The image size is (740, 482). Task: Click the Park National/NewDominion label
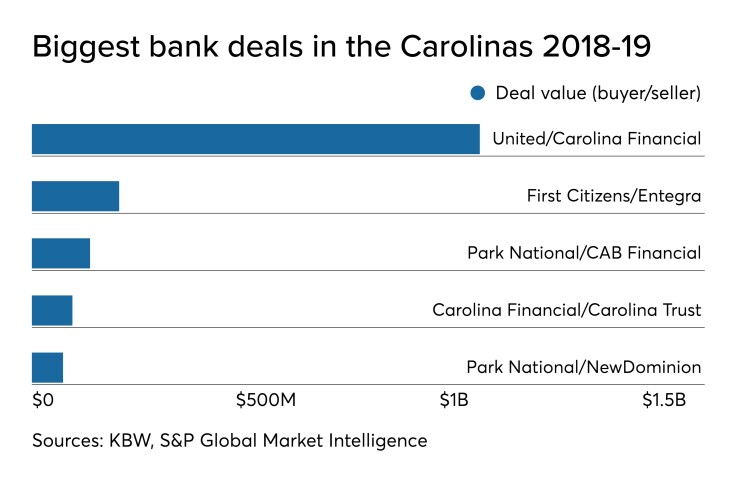pos(584,367)
